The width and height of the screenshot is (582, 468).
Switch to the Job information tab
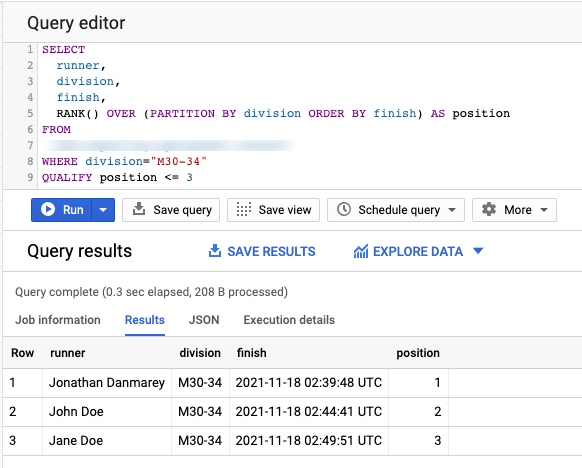pyautogui.click(x=58, y=320)
